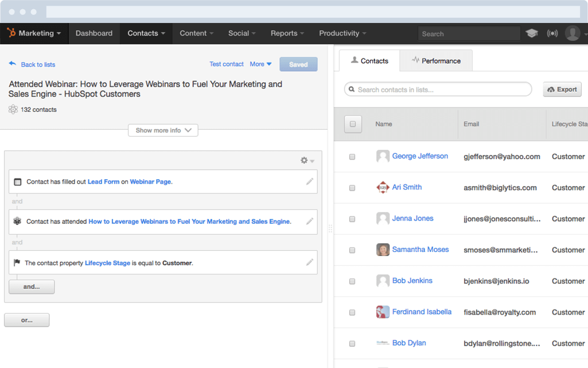Edit the Lifecycle Stage filter pencil icon

point(310,262)
